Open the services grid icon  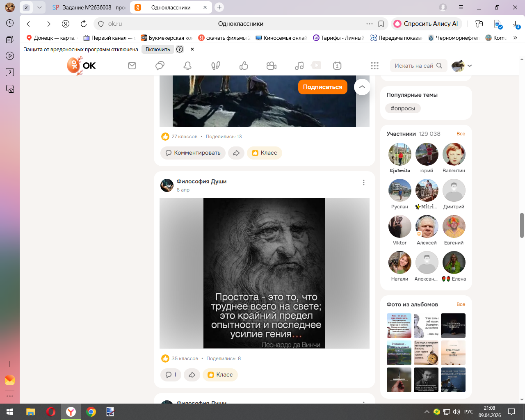[374, 66]
